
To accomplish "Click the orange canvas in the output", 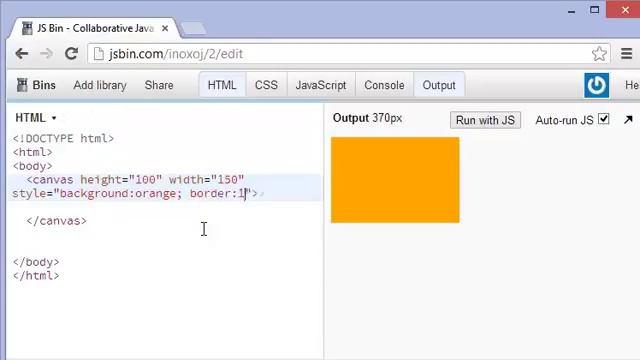I will tap(395, 180).
